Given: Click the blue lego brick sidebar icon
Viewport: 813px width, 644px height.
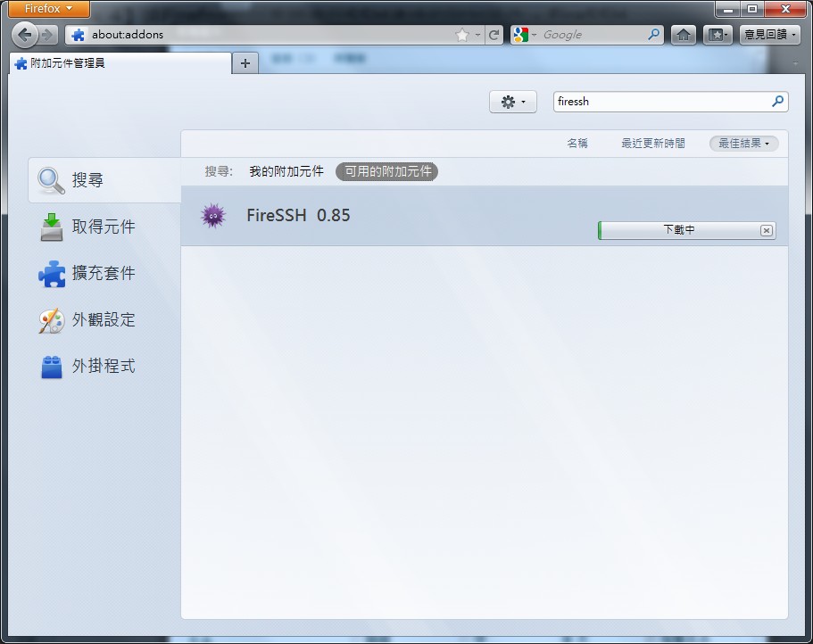Looking at the screenshot, I should pyautogui.click(x=52, y=367).
